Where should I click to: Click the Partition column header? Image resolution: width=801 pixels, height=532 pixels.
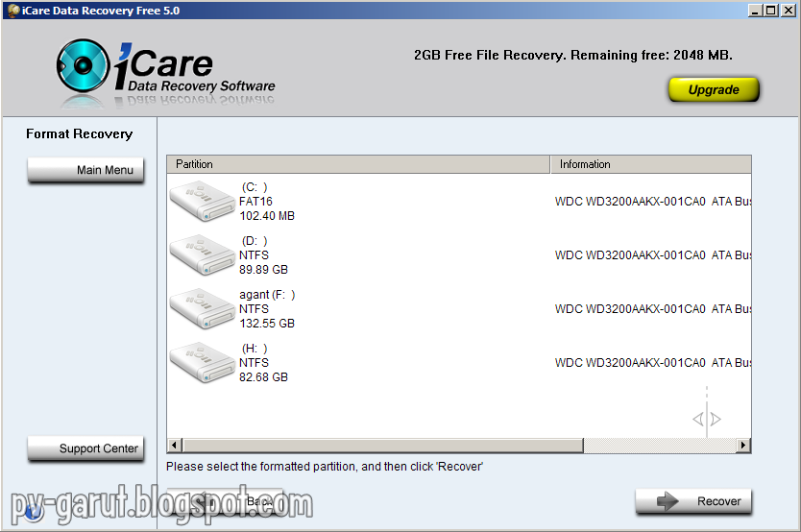pos(358,164)
